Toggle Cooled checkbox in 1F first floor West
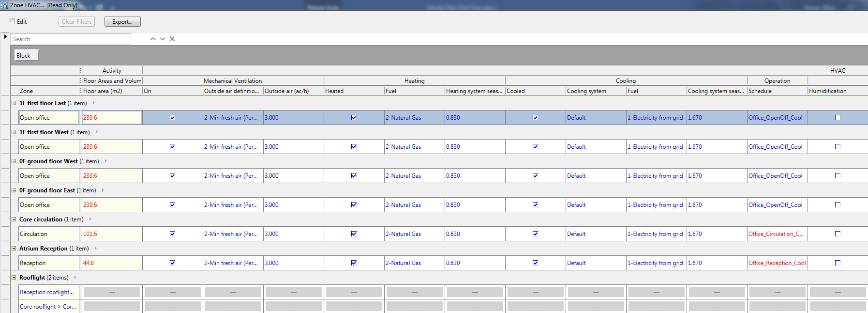868x313 pixels. point(535,147)
